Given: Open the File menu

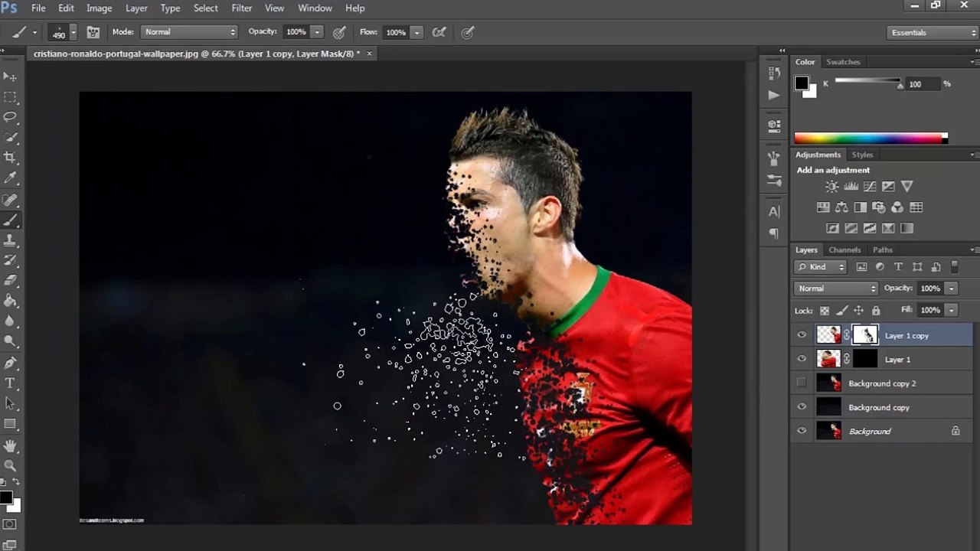Looking at the screenshot, I should [38, 8].
